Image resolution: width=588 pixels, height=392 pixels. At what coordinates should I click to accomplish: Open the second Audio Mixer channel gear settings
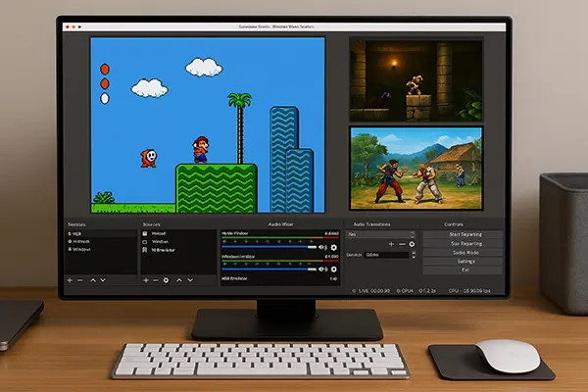click(334, 269)
